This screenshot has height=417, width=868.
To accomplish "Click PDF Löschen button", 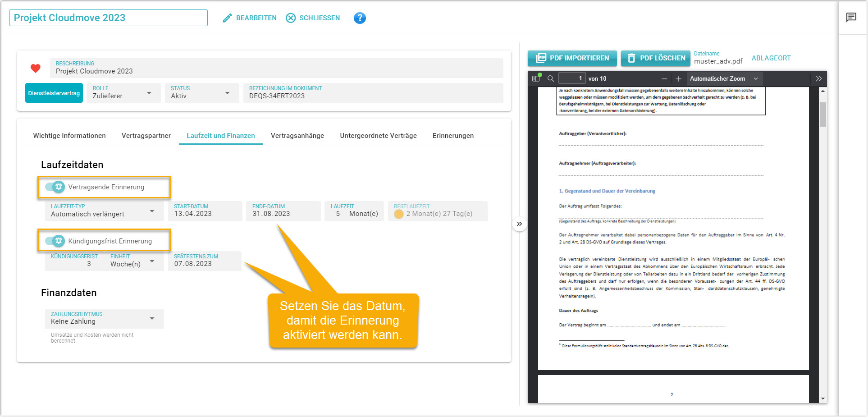I will pos(656,58).
